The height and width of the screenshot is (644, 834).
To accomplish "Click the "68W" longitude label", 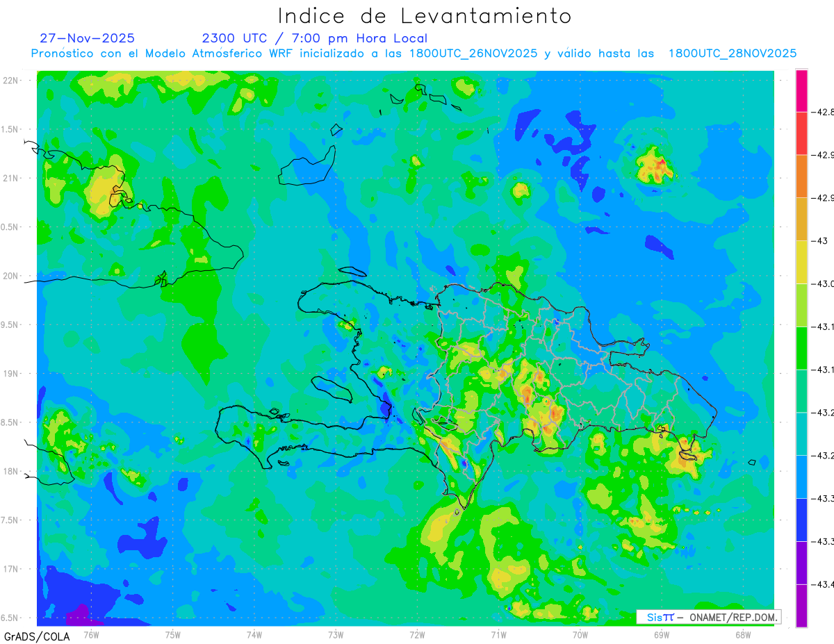I will [743, 634].
